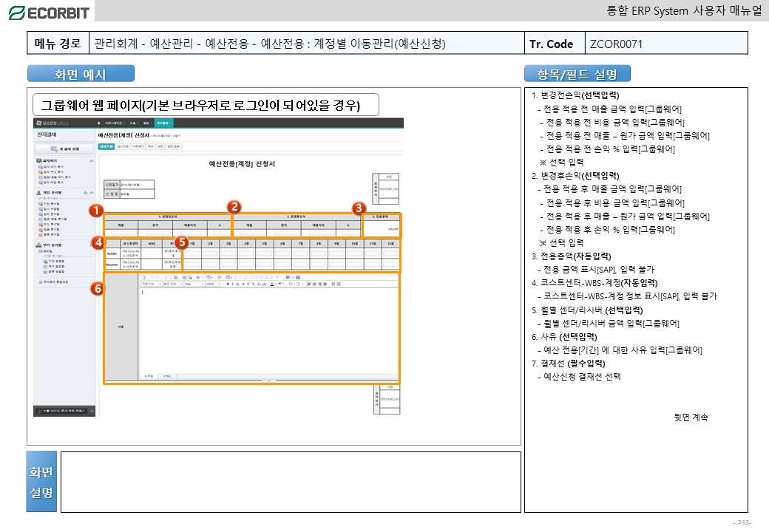The image size is (769, 532).
Task: Open the 기본서식 paragraph style dropdown
Action: click(x=151, y=284)
